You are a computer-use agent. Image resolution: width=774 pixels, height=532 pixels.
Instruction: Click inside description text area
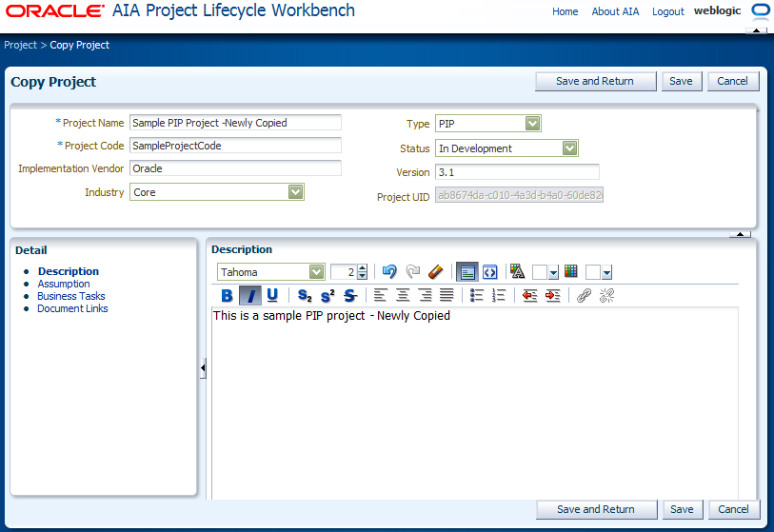(x=475, y=403)
